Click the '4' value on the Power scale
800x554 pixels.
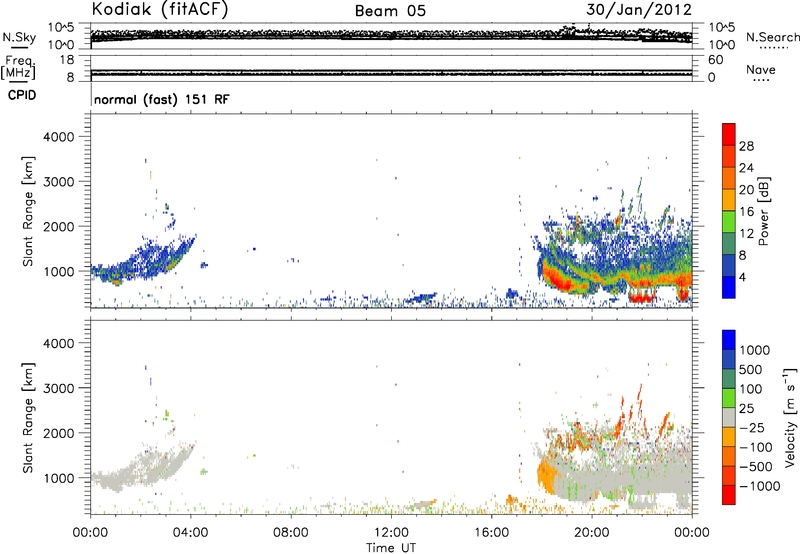742,277
